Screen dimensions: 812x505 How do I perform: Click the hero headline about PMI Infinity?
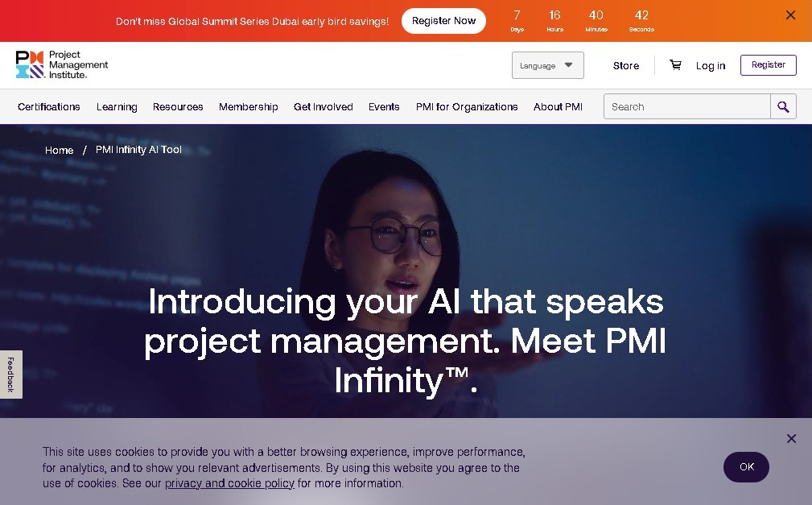point(405,341)
